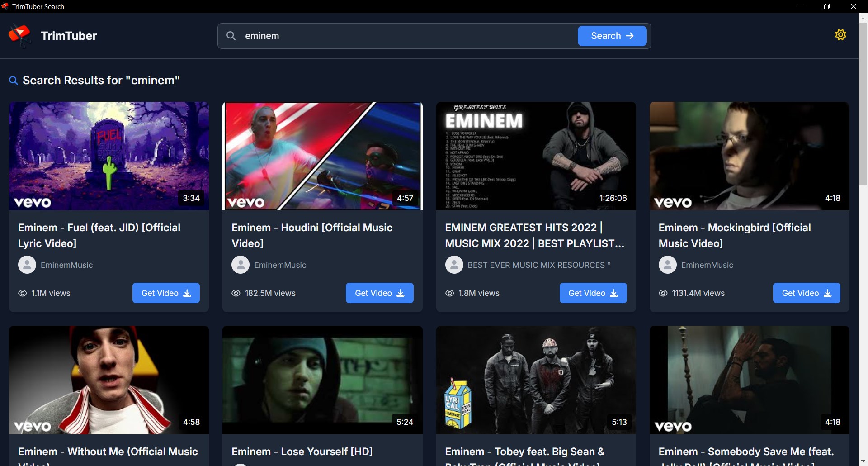The width and height of the screenshot is (868, 466).
Task: Click the scrollbar down arrow
Action: (x=863, y=461)
